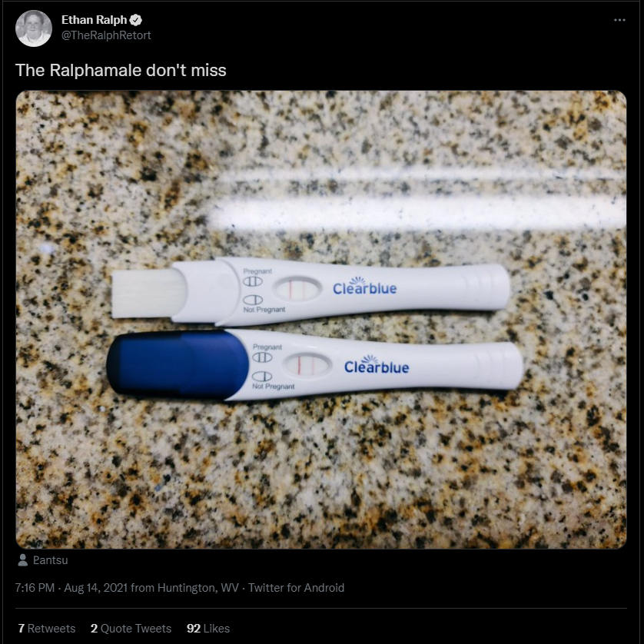This screenshot has height=644, width=644.
Task: Click Ethan Ralph's profile avatar
Action: click(34, 28)
